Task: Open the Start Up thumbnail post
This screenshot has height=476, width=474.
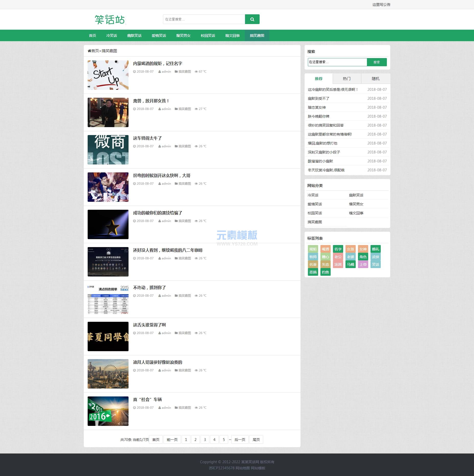Action: [x=108, y=75]
